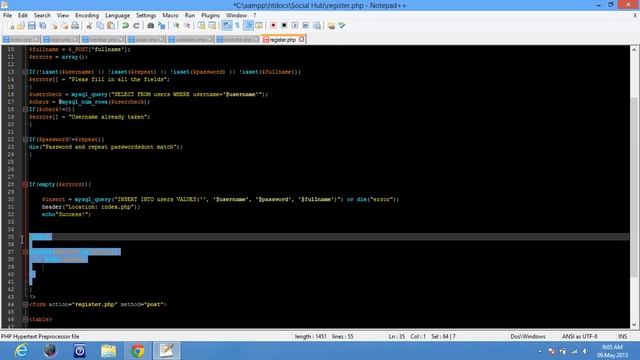Click 'Dos\Windows' line ending in status bar
The width and height of the screenshot is (640, 360).
click(x=528, y=337)
